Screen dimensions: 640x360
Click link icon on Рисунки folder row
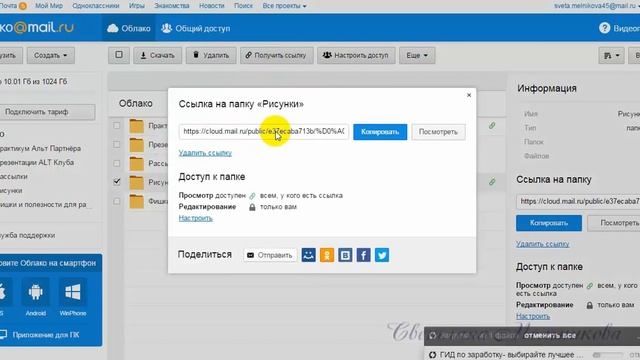pos(492,182)
